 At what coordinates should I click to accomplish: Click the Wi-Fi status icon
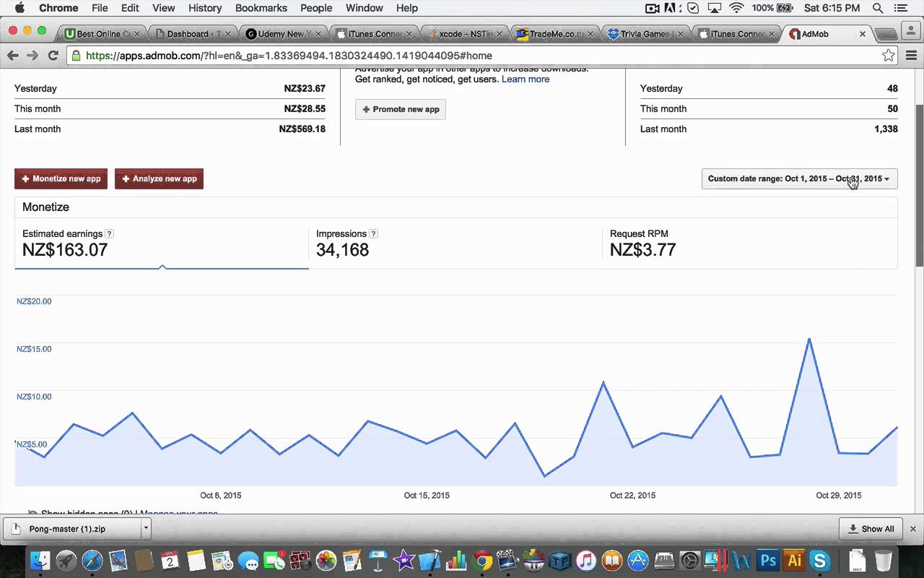tap(736, 8)
